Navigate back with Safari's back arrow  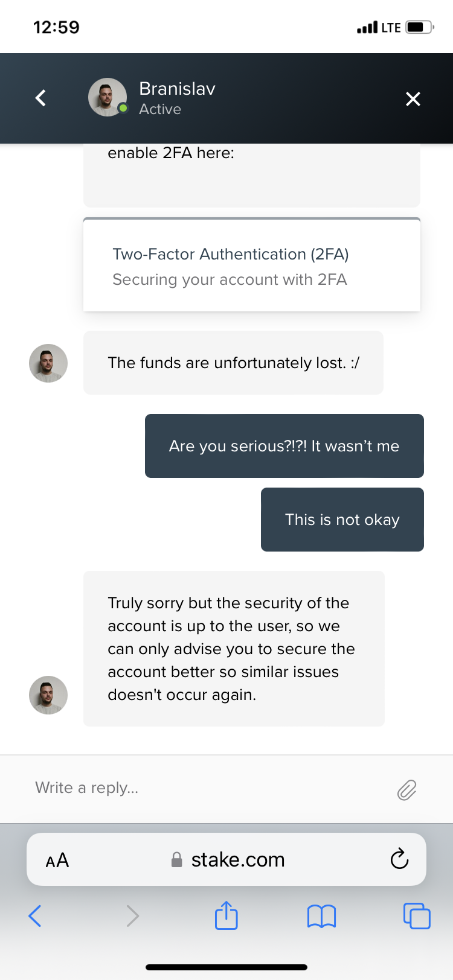(x=35, y=916)
